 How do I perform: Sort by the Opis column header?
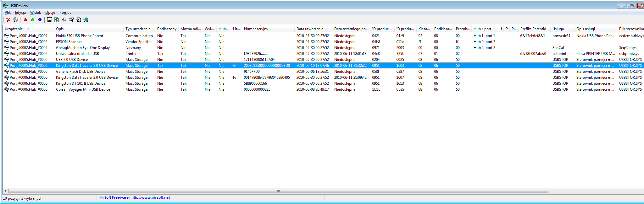pos(89,29)
